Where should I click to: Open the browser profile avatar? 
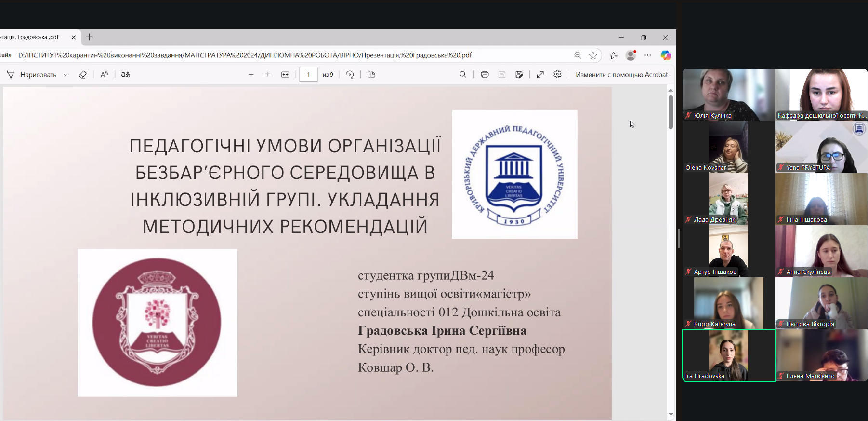(631, 55)
